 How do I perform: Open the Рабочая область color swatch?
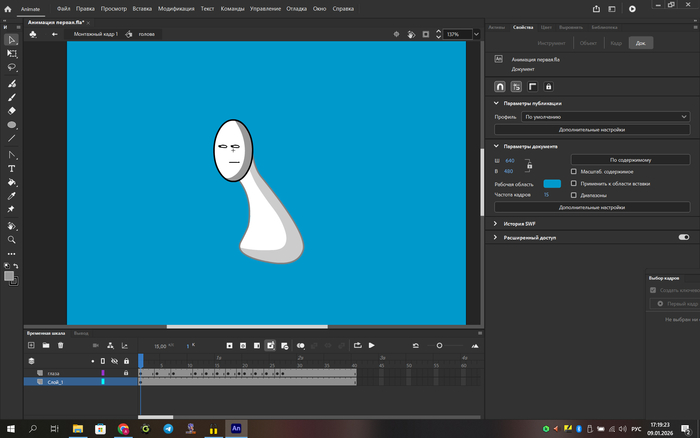552,183
